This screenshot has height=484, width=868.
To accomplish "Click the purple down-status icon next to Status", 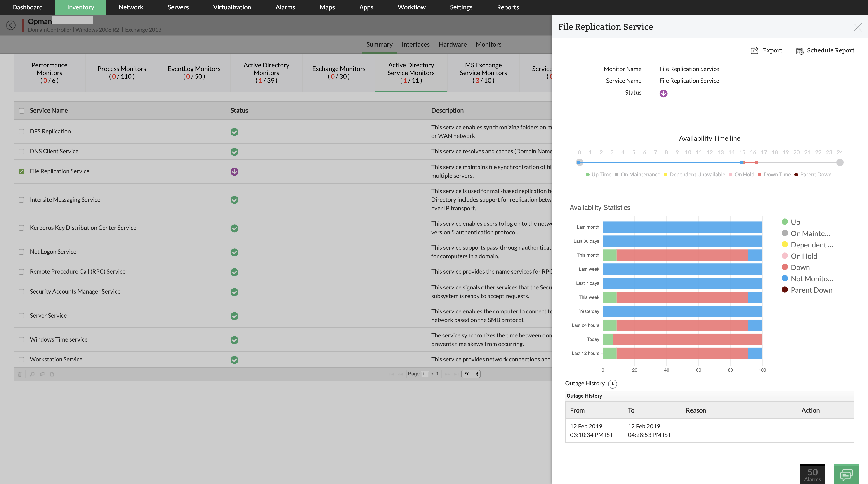I will pos(663,93).
